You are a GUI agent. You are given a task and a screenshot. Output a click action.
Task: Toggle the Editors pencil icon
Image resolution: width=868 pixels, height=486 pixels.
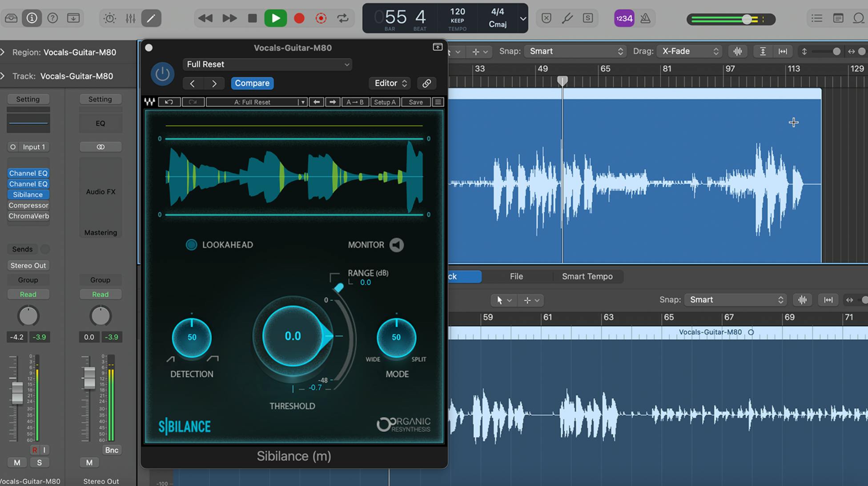(151, 18)
